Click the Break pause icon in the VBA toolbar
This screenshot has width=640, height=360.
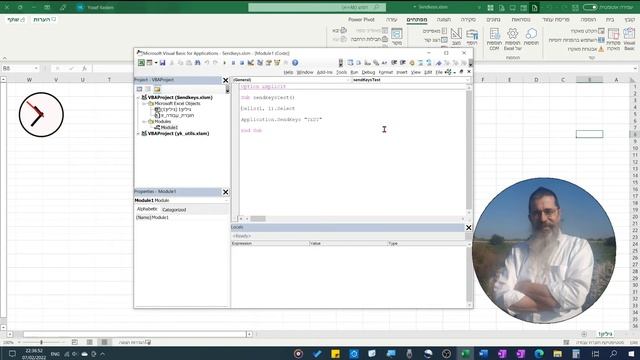(233, 63)
